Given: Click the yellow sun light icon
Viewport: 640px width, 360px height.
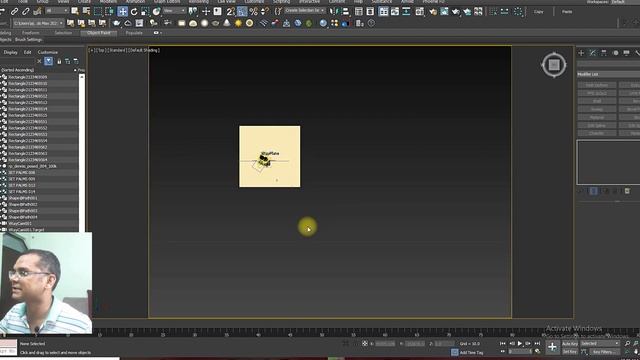Looking at the screenshot, I should (238, 23).
